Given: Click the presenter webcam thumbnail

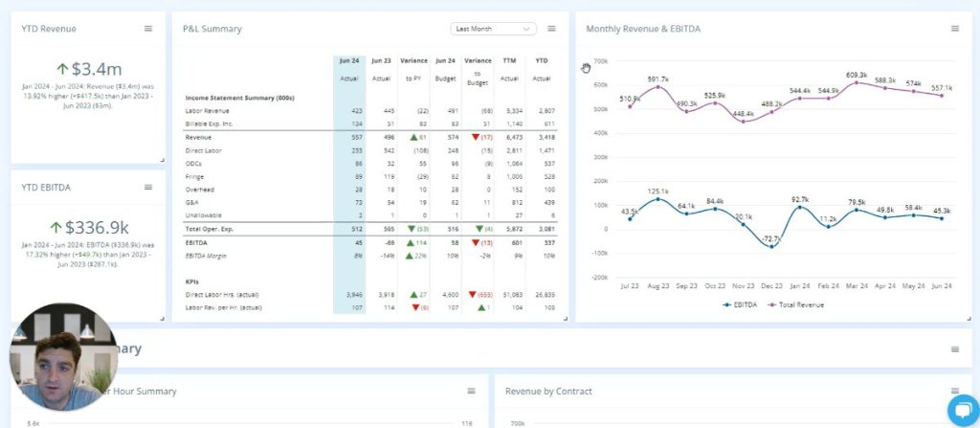Looking at the screenshot, I should pos(64,357).
